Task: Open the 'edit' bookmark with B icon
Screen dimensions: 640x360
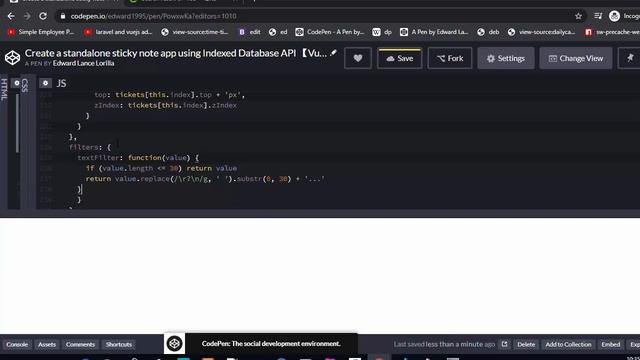Action: pos(250,32)
